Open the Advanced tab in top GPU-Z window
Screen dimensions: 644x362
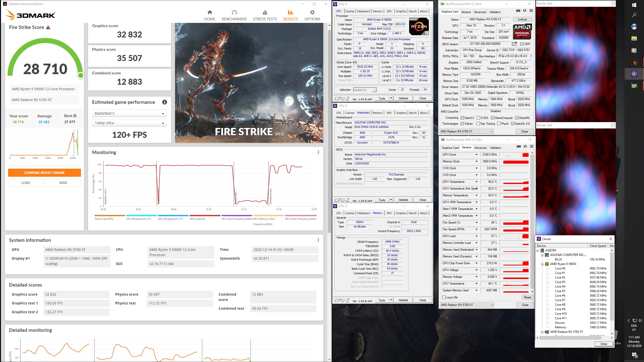click(x=480, y=12)
